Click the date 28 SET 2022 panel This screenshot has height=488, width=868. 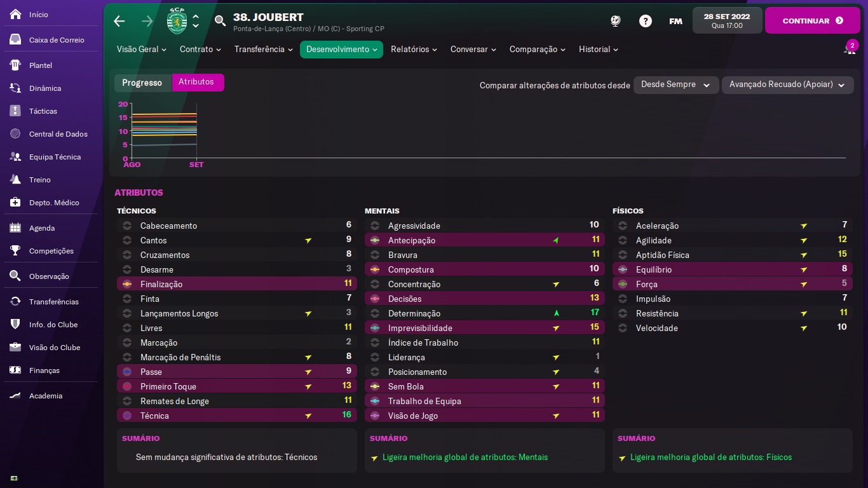(x=727, y=21)
